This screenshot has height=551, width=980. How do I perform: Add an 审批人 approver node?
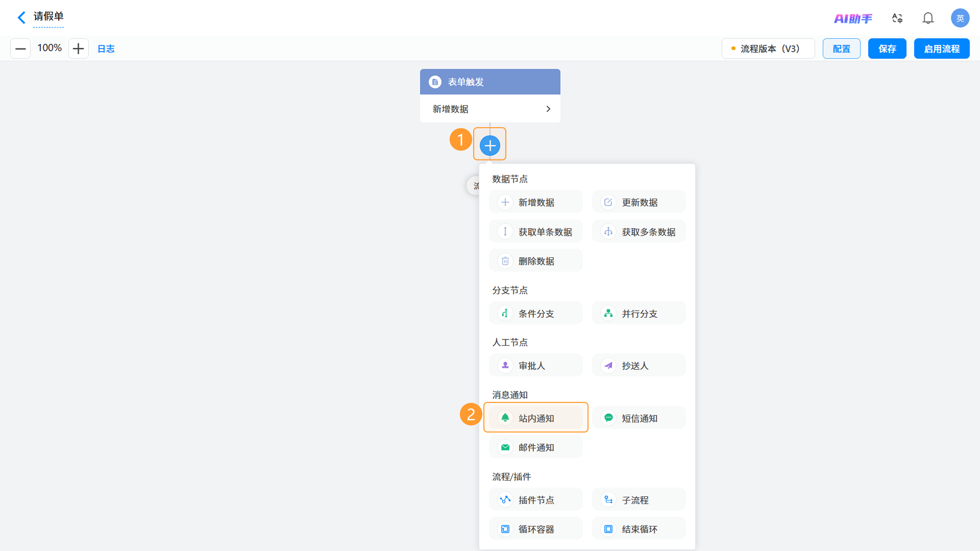click(536, 365)
